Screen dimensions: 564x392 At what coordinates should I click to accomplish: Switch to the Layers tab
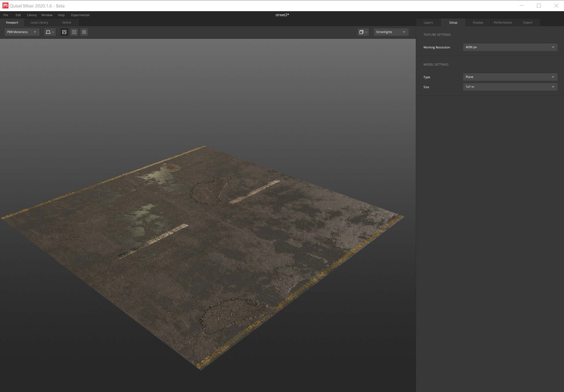[428, 23]
